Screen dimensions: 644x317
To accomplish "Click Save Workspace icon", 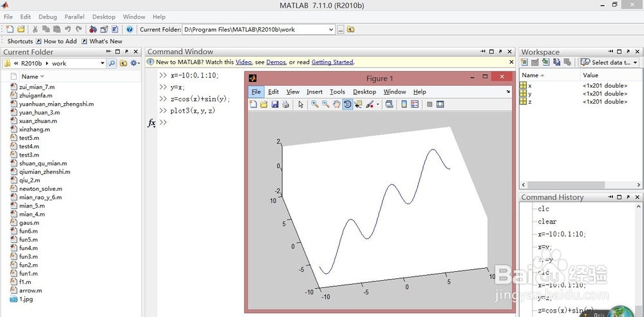I will point(557,62).
